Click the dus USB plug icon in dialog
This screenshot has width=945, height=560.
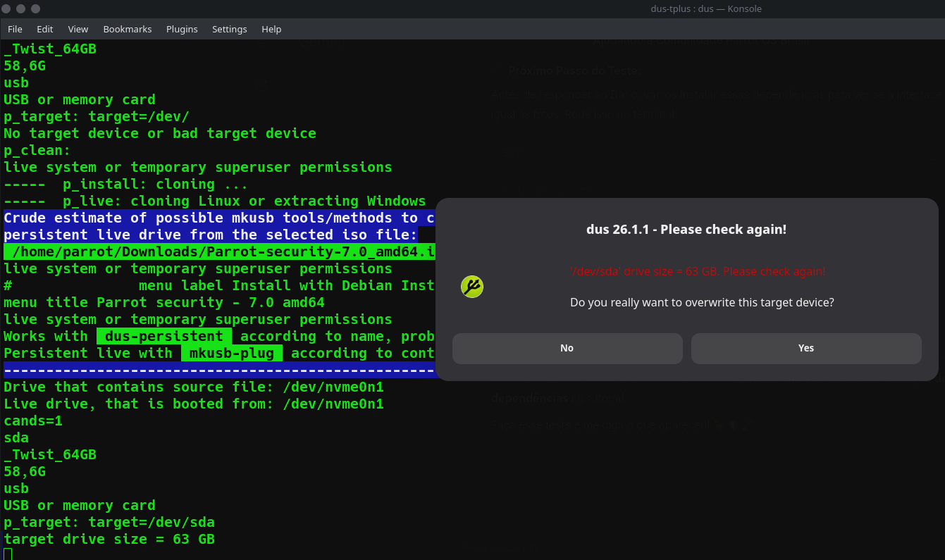472,287
